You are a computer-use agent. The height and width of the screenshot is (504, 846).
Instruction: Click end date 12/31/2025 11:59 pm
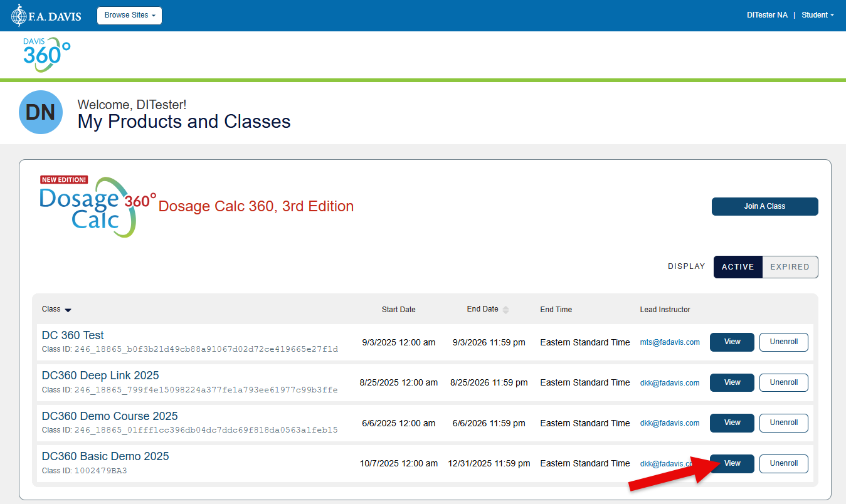click(489, 464)
